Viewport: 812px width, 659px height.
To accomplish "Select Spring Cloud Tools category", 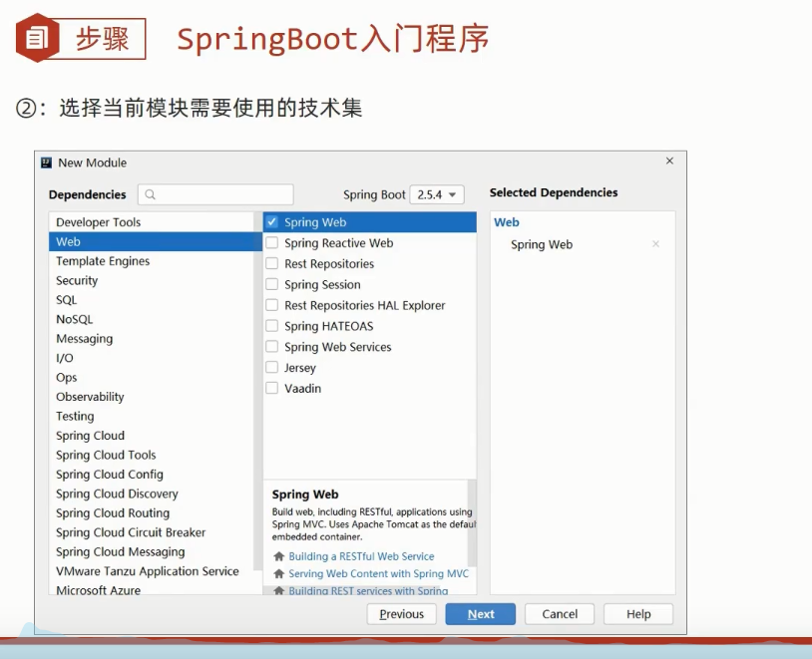I will 152,455.
